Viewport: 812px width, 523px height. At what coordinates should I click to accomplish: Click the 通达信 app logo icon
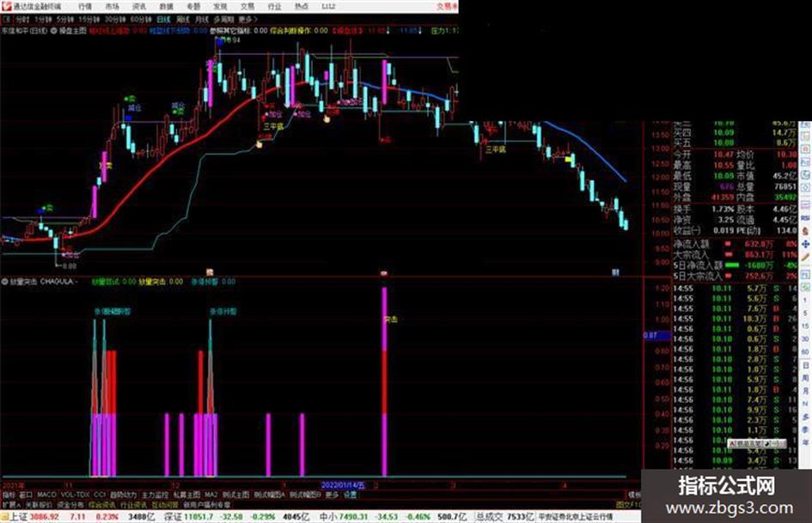point(6,6)
